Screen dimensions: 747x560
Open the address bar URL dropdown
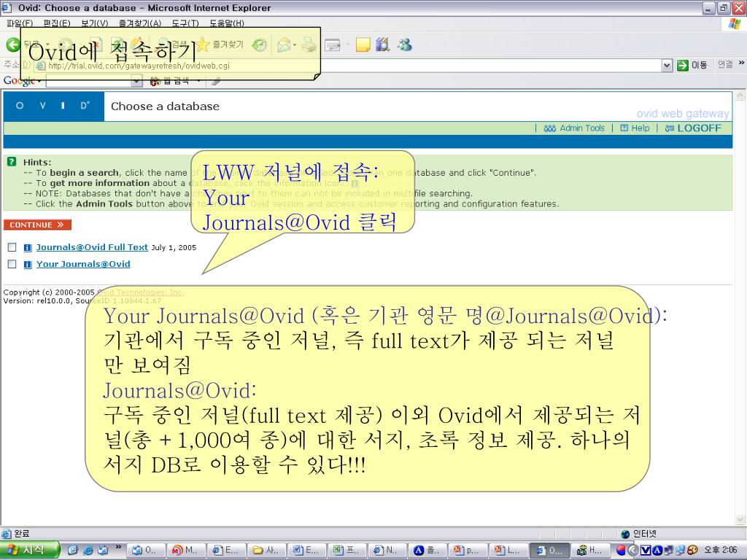coord(667,66)
